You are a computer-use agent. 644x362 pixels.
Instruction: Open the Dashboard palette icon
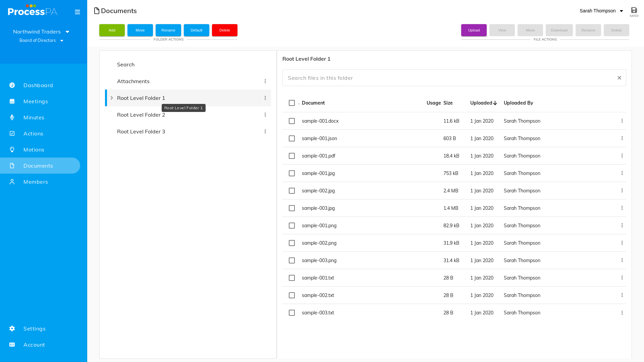pyautogui.click(x=12, y=85)
